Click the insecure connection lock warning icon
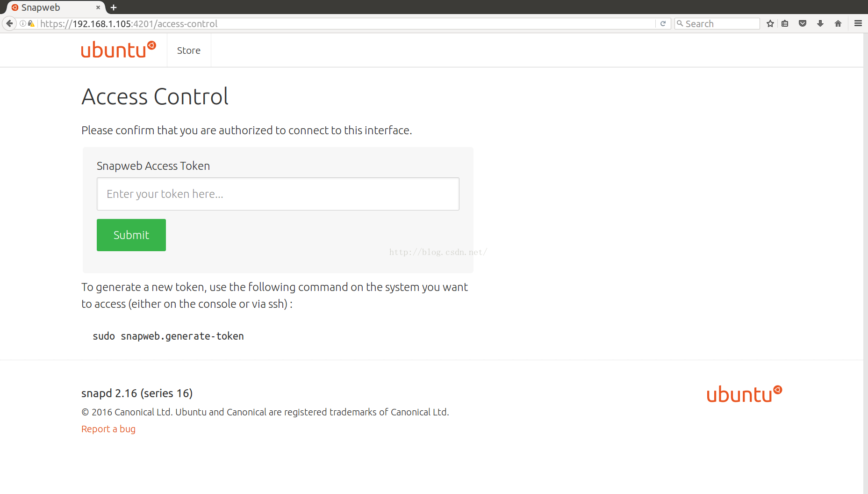The image size is (868, 494). coord(31,23)
